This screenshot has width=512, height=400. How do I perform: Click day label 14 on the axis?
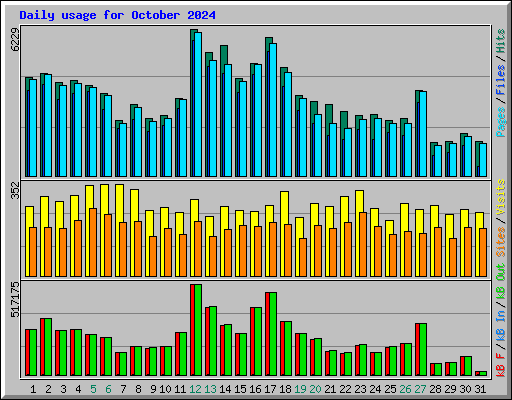[225, 389]
